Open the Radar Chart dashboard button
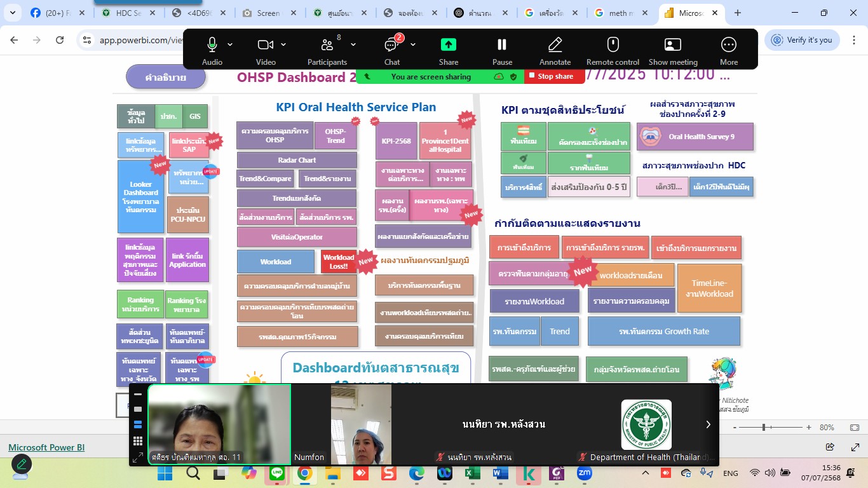868x488 pixels. (x=297, y=160)
